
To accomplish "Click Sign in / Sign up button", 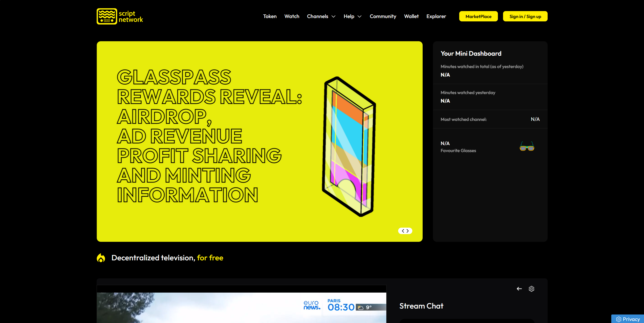I will tap(525, 16).
